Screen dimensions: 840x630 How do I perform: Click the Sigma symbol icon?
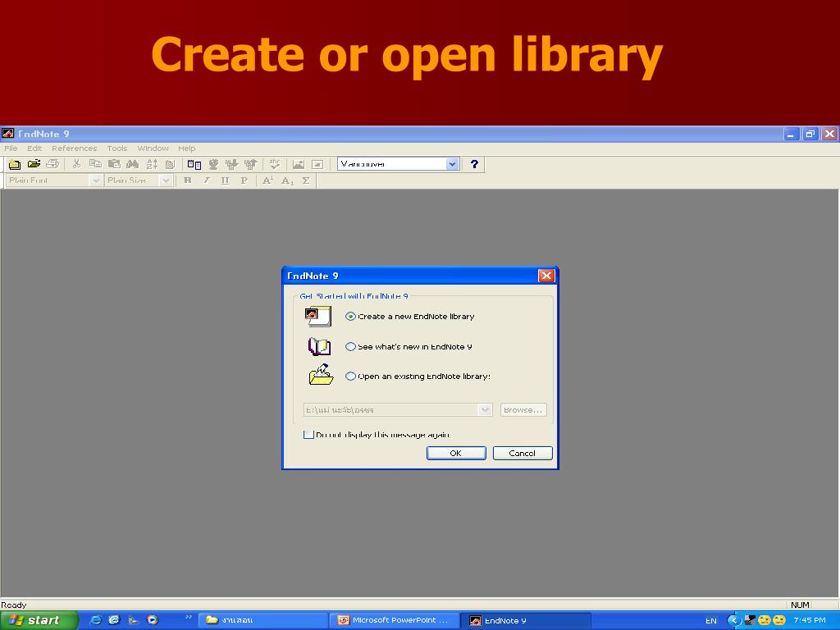[x=306, y=180]
